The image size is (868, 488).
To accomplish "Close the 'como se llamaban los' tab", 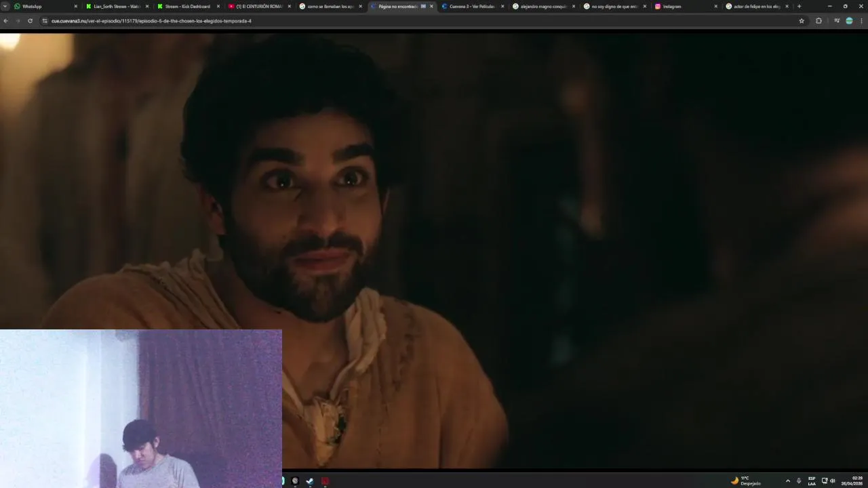I will click(360, 6).
